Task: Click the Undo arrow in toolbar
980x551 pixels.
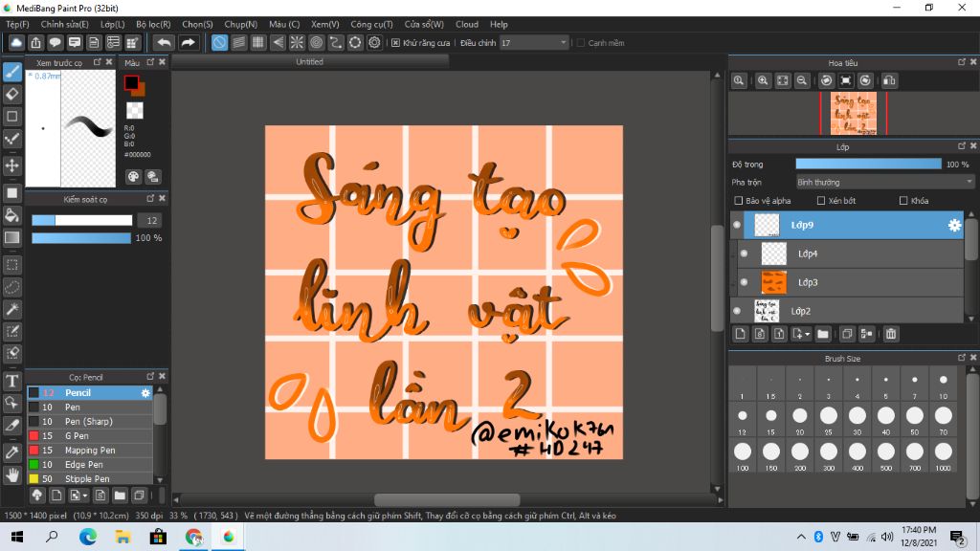Action: [x=164, y=42]
